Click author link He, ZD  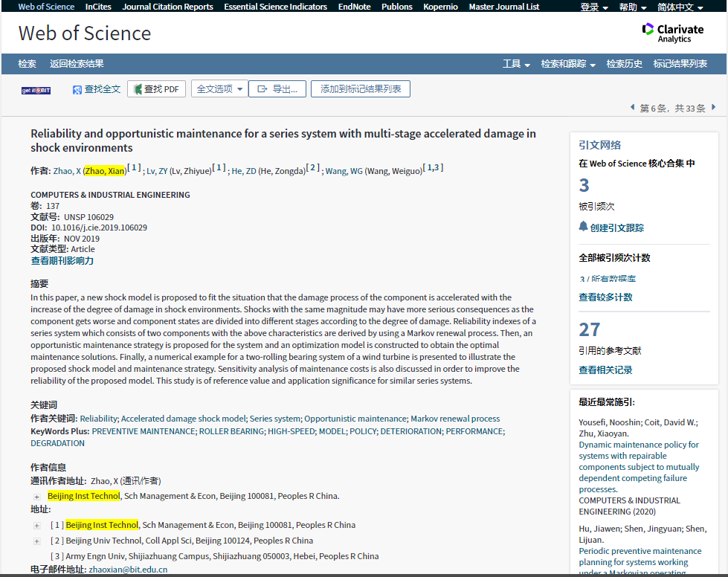pos(244,171)
